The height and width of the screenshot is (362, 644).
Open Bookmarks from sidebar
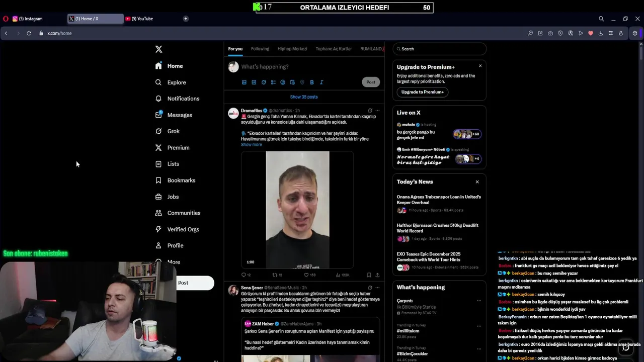175,180
